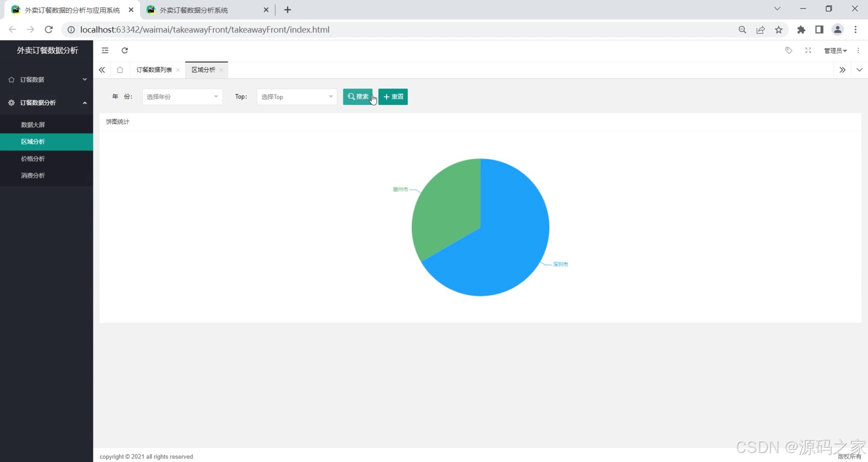This screenshot has height=462, width=868.
Task: Switch to the 订餐数据列表 tab
Action: pos(154,70)
